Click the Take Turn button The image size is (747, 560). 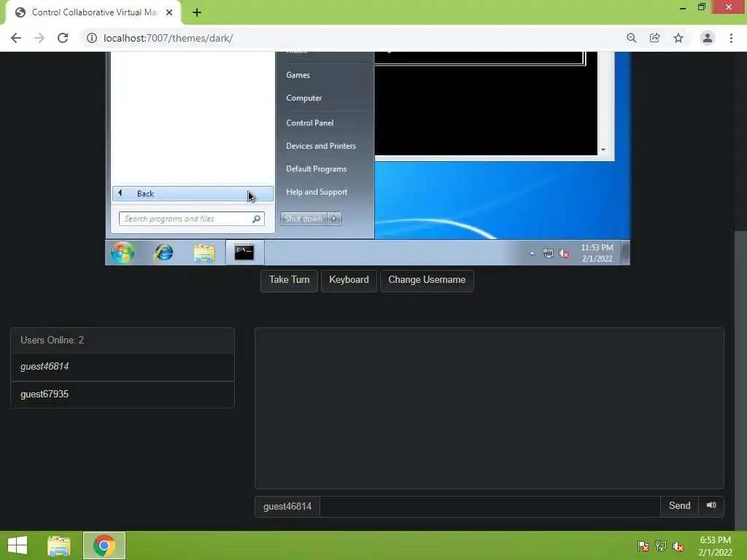289,280
